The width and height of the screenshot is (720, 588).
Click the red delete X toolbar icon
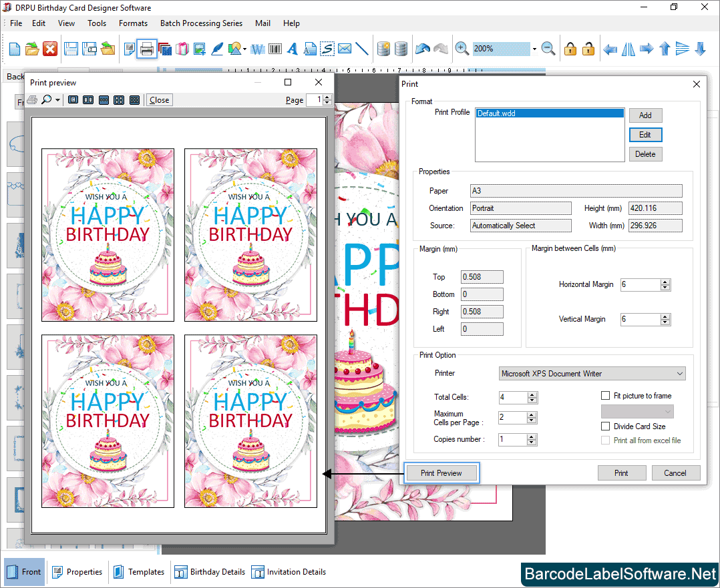pos(50,49)
